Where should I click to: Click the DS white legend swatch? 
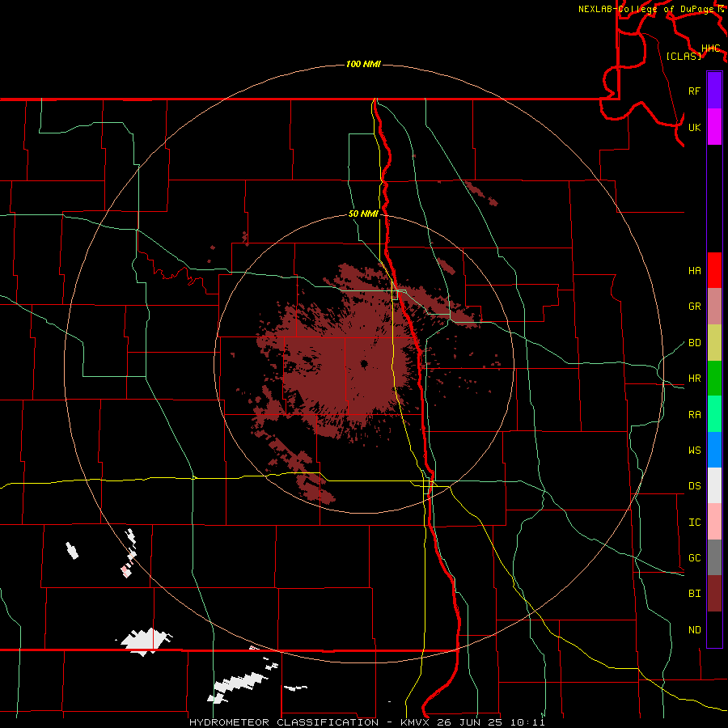(x=714, y=485)
